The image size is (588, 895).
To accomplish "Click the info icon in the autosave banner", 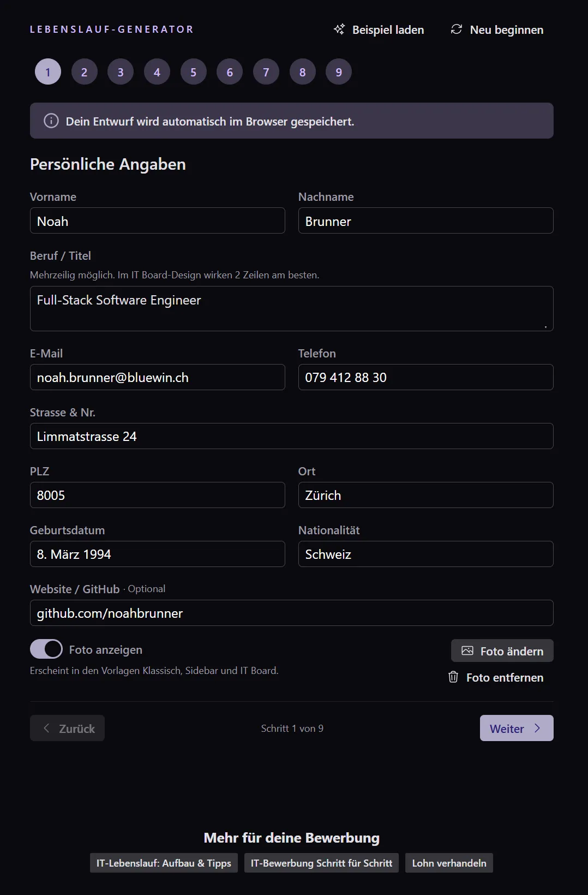I will pyautogui.click(x=51, y=121).
